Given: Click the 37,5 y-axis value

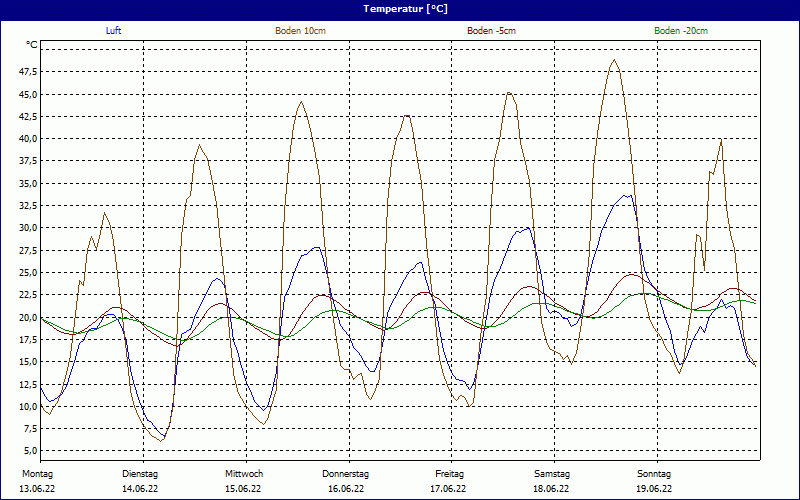Looking at the screenshot, I should coord(28,161).
